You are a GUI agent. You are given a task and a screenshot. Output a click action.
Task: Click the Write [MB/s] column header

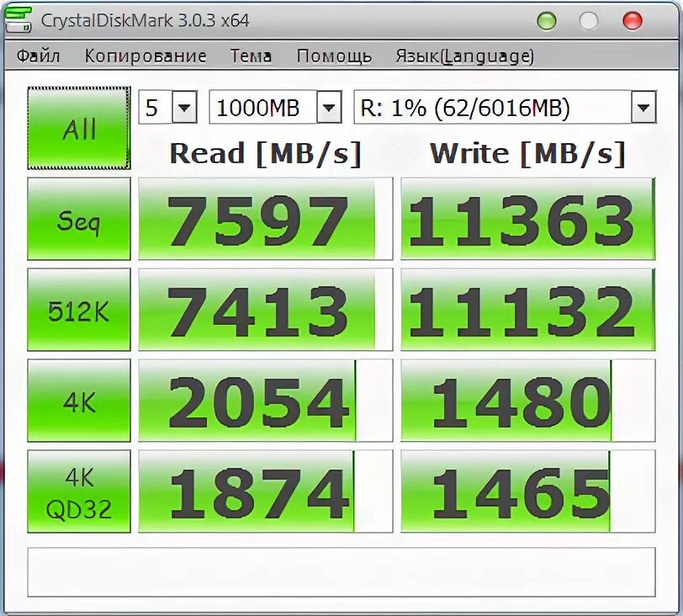(x=527, y=153)
